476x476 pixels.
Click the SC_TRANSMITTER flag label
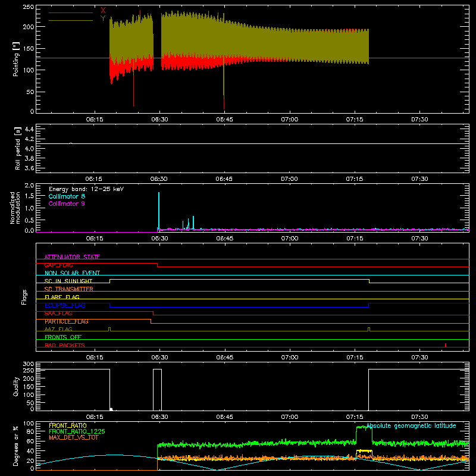point(68,289)
